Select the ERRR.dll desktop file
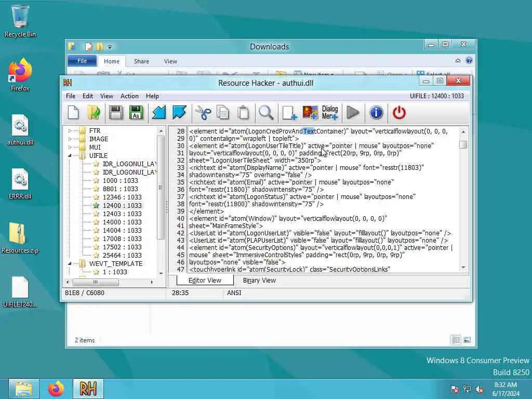The width and height of the screenshot is (532, 399). (x=20, y=184)
